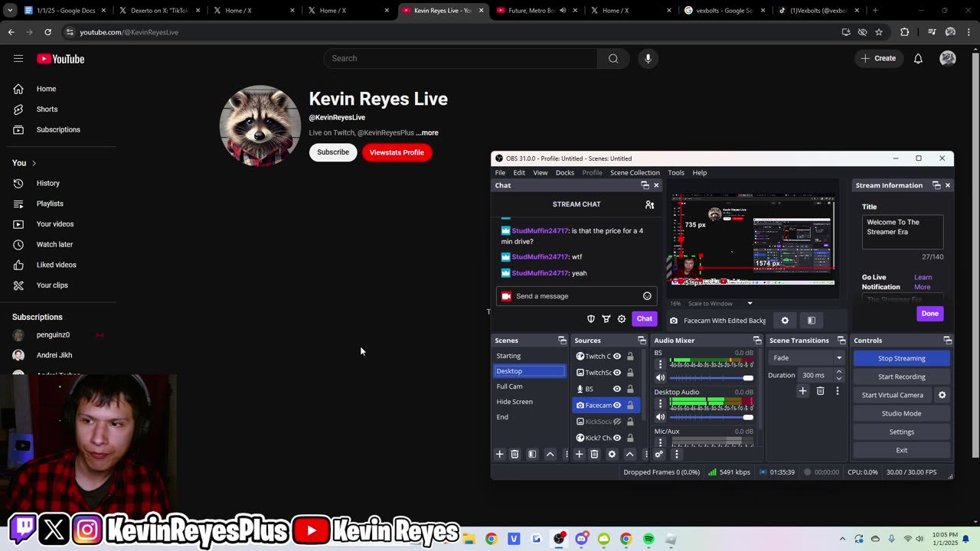980x551 pixels.
Task: Open the Viewstats Profile button
Action: pyautogui.click(x=397, y=152)
